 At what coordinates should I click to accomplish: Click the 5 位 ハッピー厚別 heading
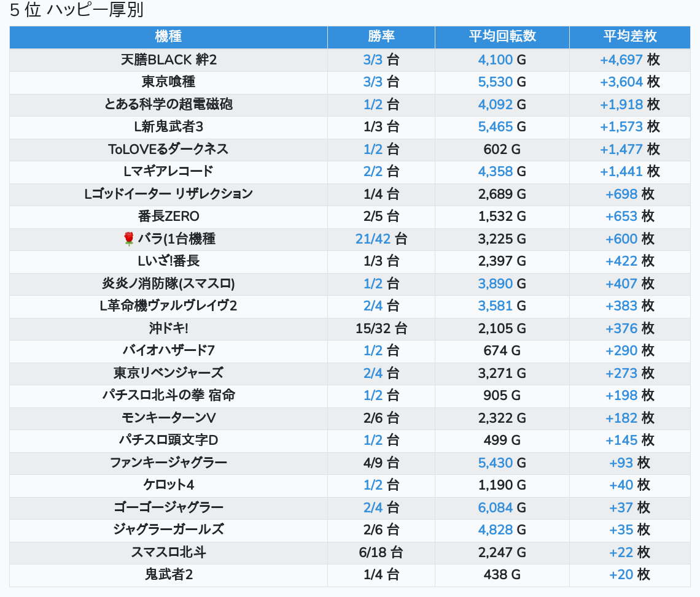[x=76, y=10]
